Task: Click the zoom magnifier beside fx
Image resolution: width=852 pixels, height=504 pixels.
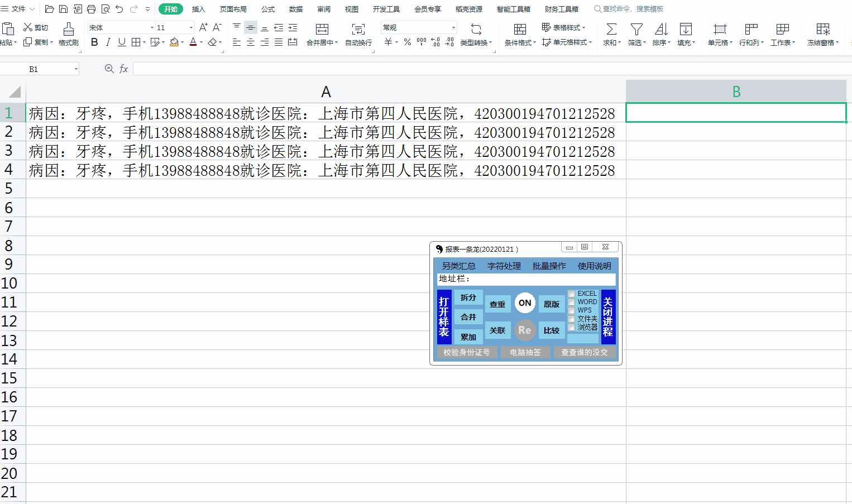Action: (x=109, y=69)
